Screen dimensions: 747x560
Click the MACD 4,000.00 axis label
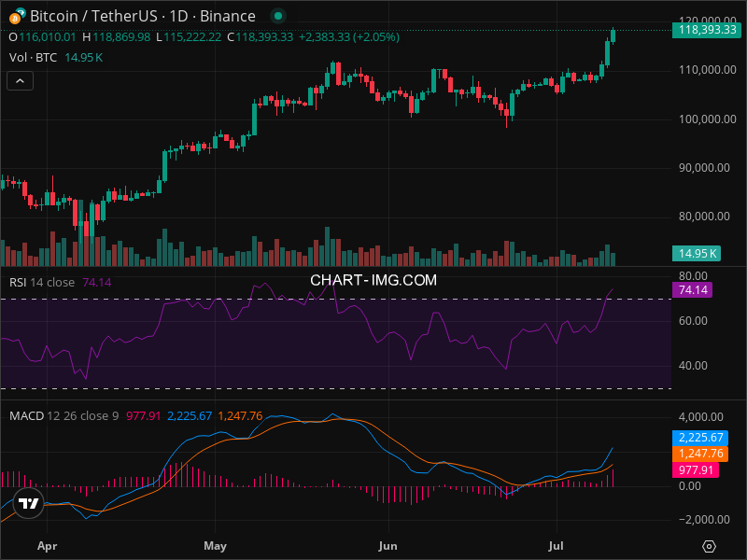tap(701, 417)
